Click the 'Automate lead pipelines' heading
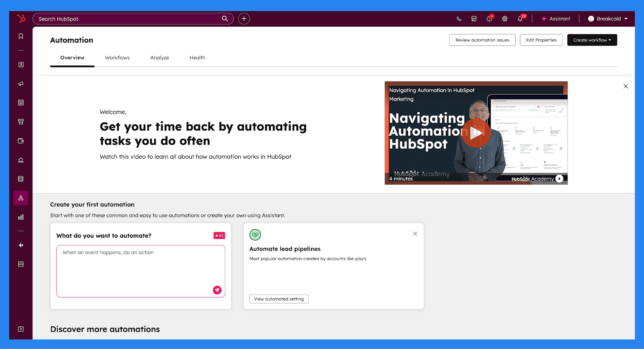Viewport: 644px width, 349px height. pyautogui.click(x=285, y=249)
